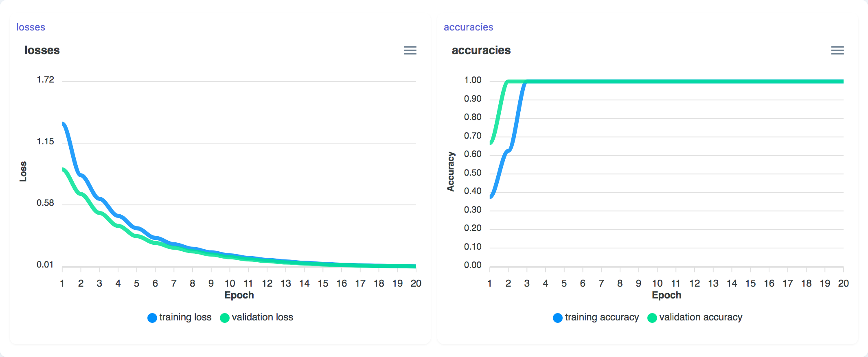Open the export dropdown on accuracies chart
Screen dimensions: 868x357
837,50
